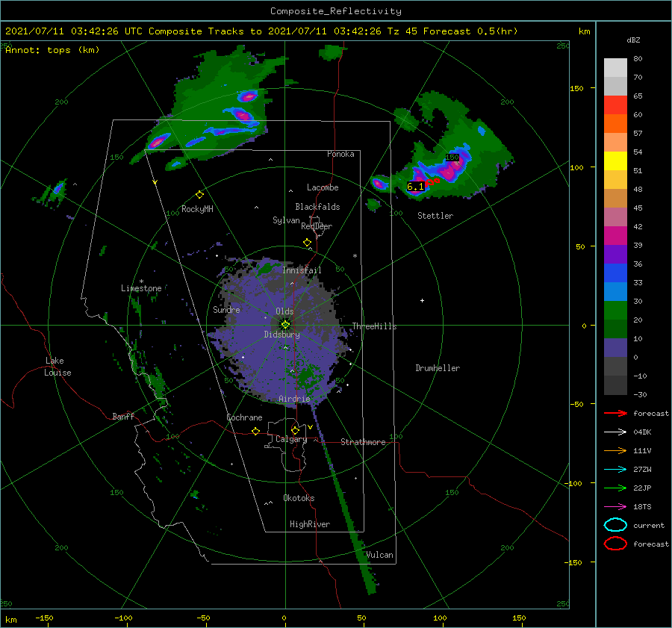Screen dimensions: 672x628
Task: Click the white 04DK track arrow
Action: click(x=615, y=432)
